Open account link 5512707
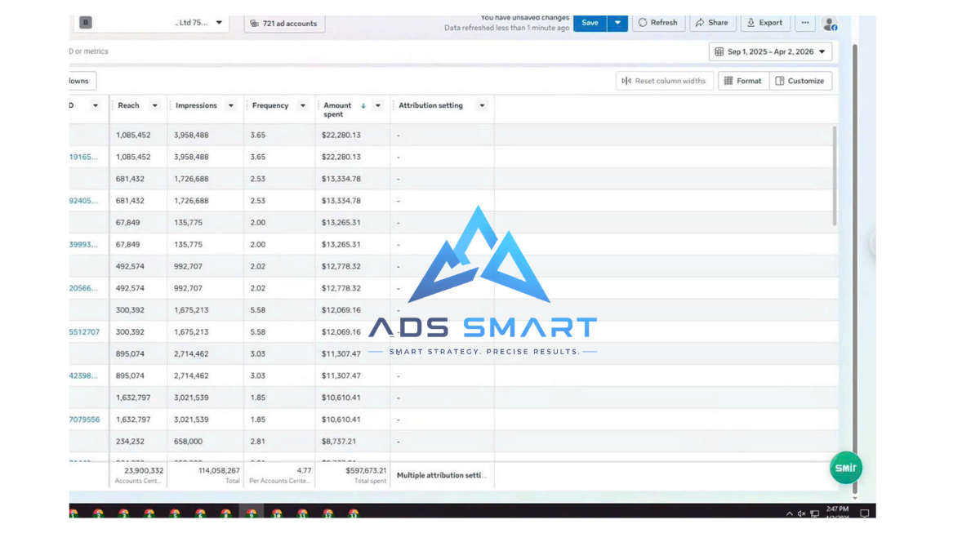980x551 pixels. (85, 332)
